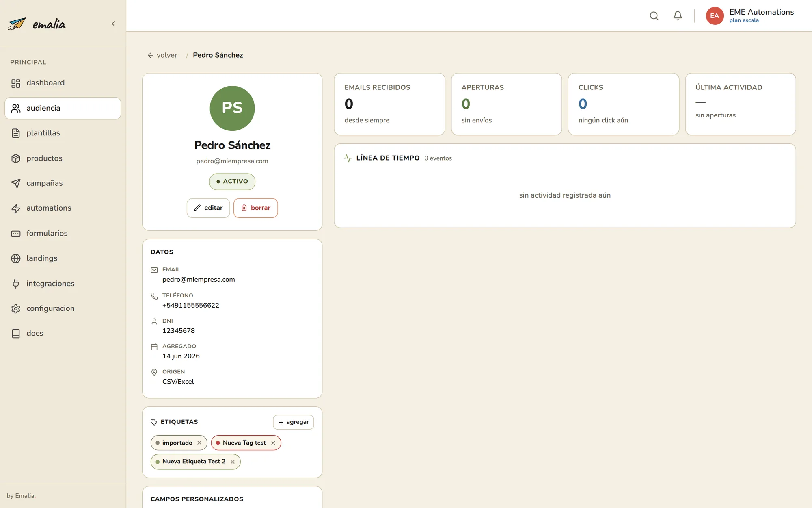Click the Última Actividad card
Viewport: 812px width, 508px height.
point(740,104)
